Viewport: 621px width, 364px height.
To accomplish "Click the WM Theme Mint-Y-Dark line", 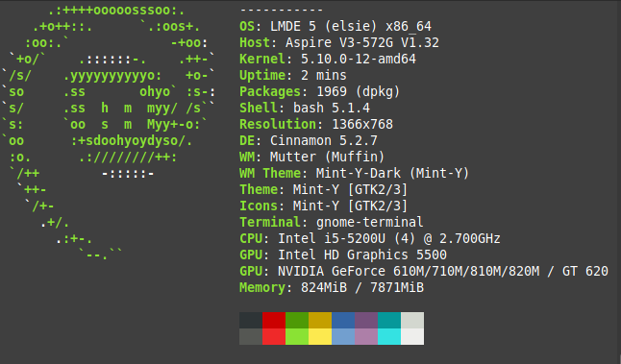I will click(354, 173).
